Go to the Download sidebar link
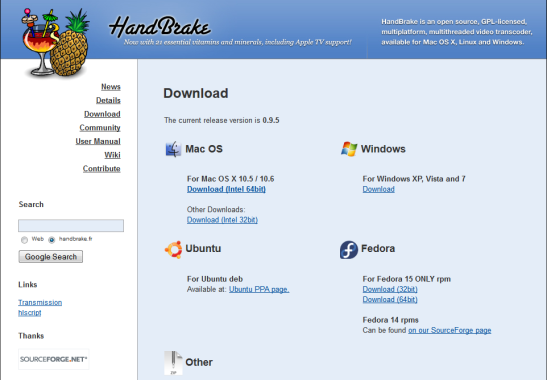The height and width of the screenshot is (380, 547). [x=102, y=114]
